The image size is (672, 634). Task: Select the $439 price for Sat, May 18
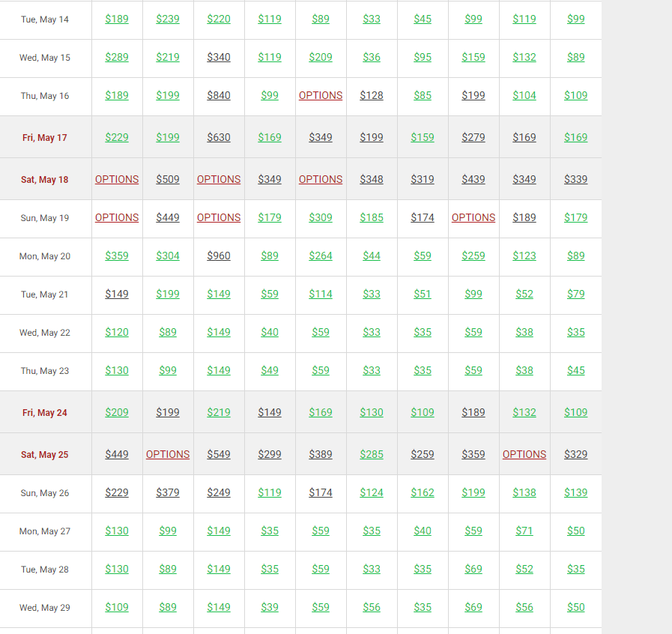tap(473, 179)
